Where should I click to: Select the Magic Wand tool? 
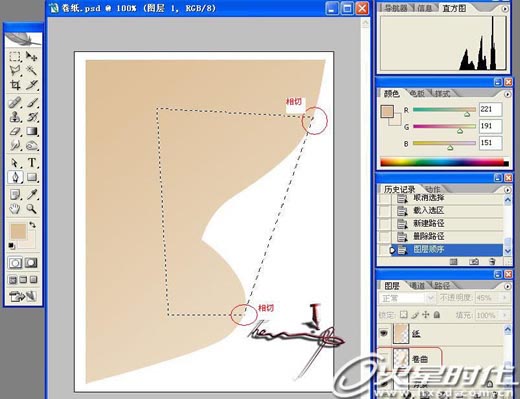click(32, 70)
